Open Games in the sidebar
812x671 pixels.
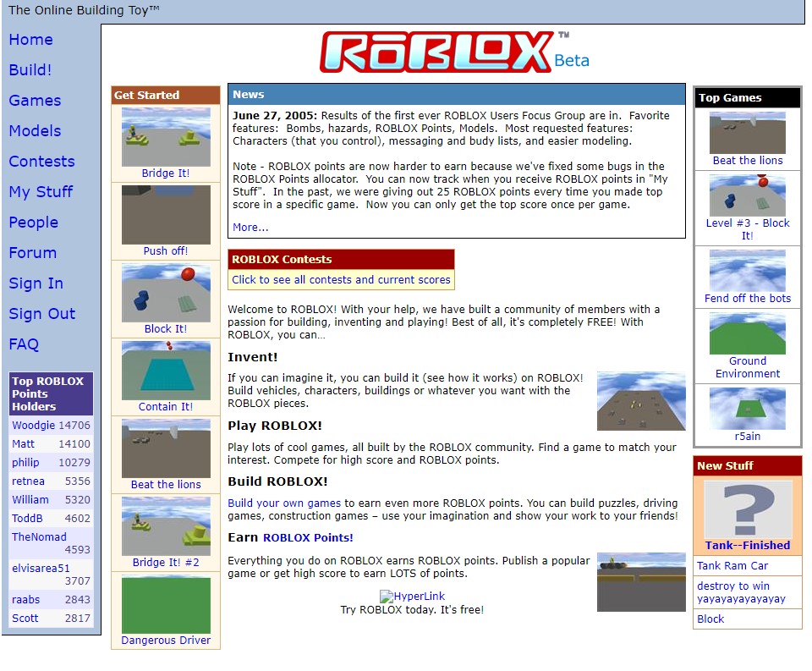click(x=35, y=101)
